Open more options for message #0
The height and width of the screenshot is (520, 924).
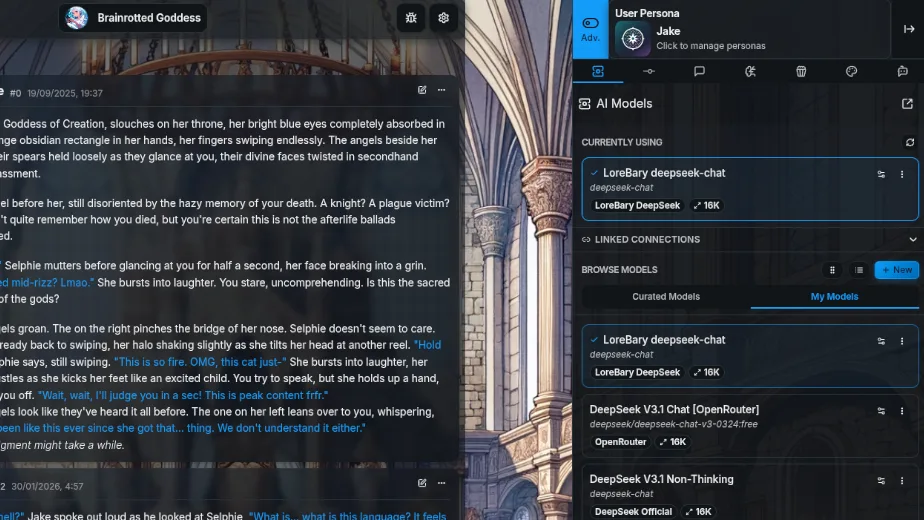coord(441,90)
